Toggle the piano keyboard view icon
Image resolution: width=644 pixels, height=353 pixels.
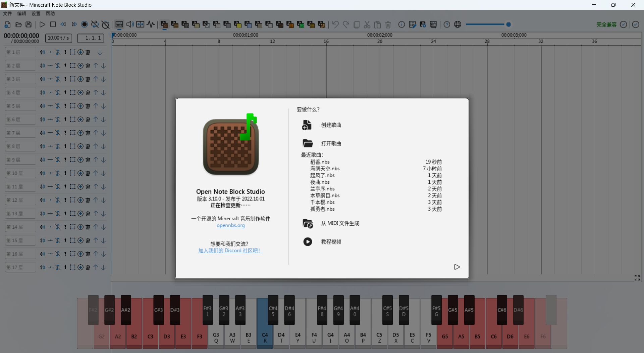[119, 25]
